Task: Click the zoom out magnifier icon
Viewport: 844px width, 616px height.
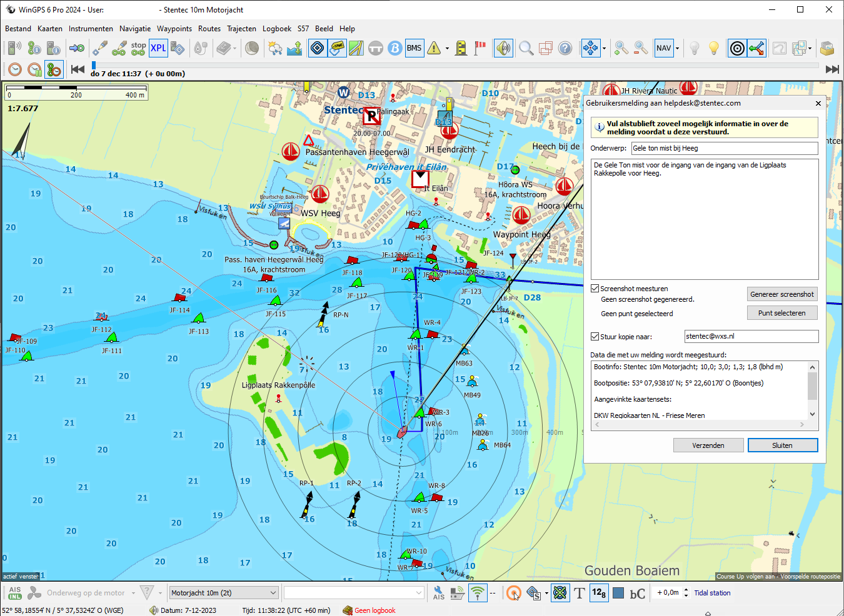Action: coord(641,48)
